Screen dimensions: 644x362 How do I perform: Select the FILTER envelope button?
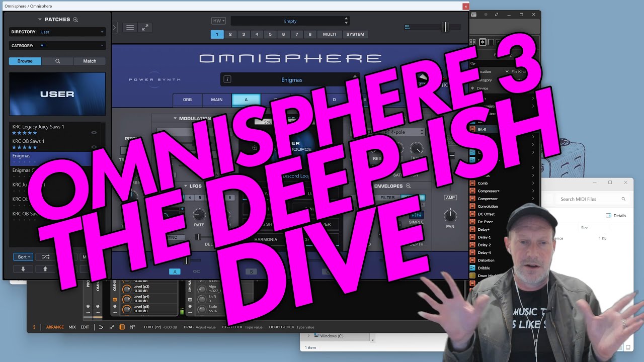click(x=387, y=198)
